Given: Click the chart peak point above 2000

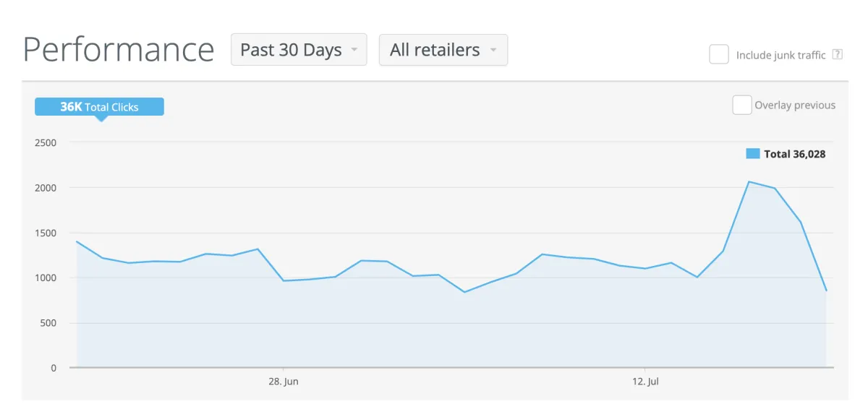Looking at the screenshot, I should point(749,181).
